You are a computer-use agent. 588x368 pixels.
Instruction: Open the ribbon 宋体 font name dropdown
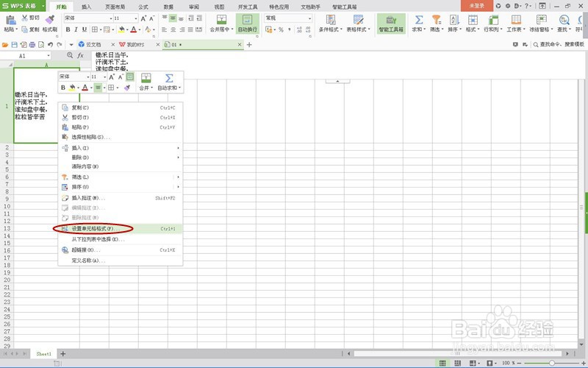[111, 18]
